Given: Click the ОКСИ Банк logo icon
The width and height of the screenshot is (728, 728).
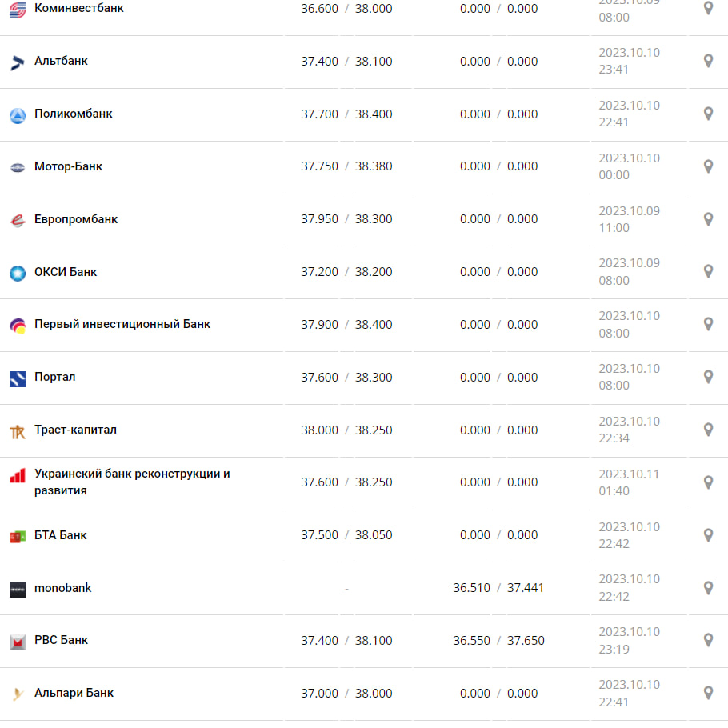Looking at the screenshot, I should click(18, 273).
